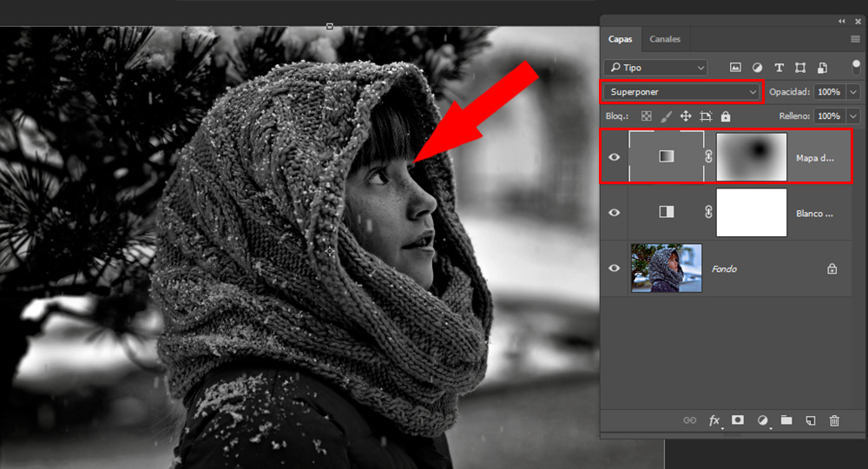Select the Mapa d... layer name
The height and width of the screenshot is (469, 868).
coord(815,158)
